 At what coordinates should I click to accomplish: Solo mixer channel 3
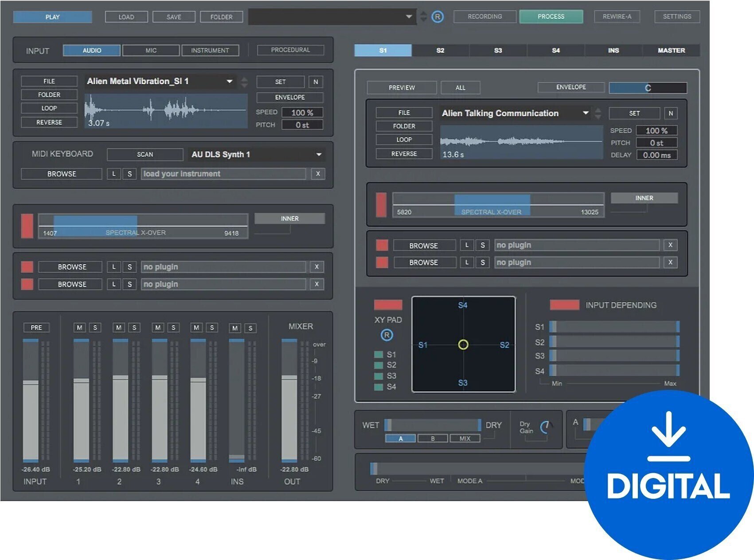pyautogui.click(x=173, y=327)
